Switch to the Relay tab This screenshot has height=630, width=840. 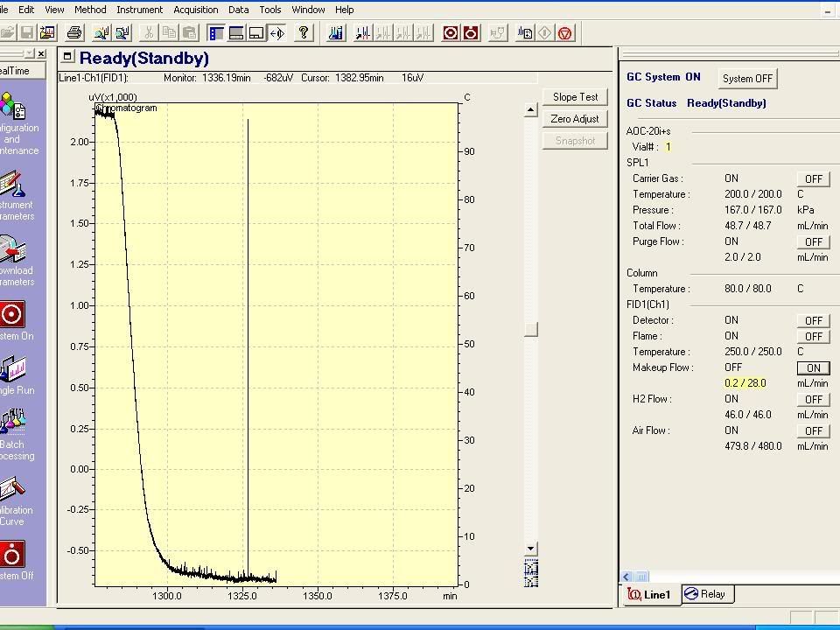[x=705, y=594]
